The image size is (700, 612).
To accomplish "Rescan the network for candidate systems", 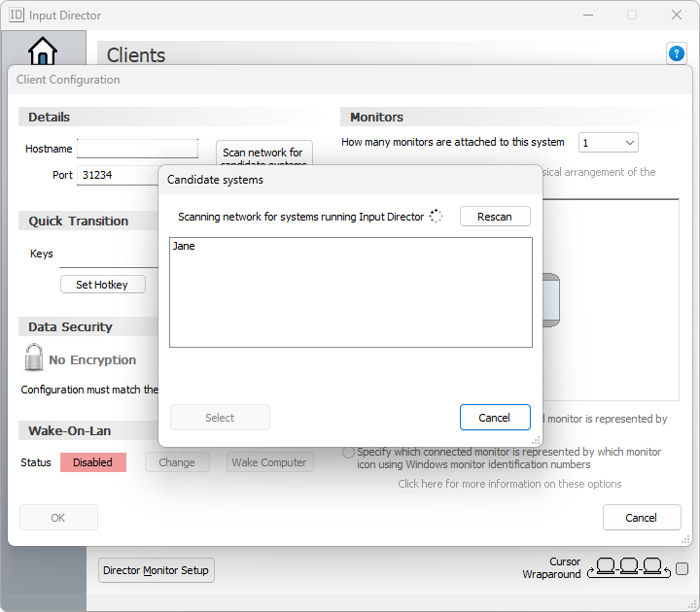I will [495, 217].
